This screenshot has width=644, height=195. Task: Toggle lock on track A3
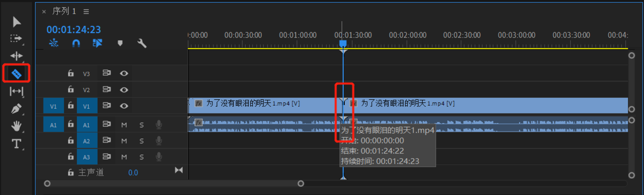[x=71, y=156]
